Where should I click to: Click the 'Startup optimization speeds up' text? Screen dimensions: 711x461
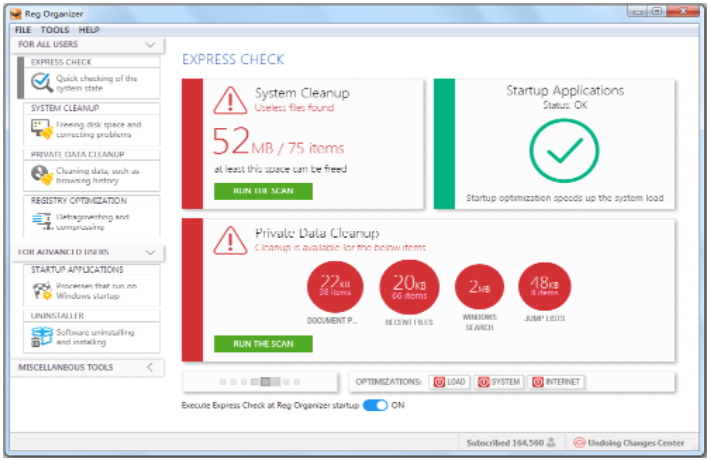point(565,198)
